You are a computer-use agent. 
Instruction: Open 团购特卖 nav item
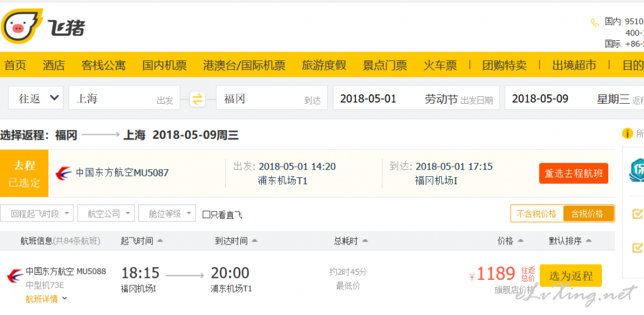click(504, 65)
